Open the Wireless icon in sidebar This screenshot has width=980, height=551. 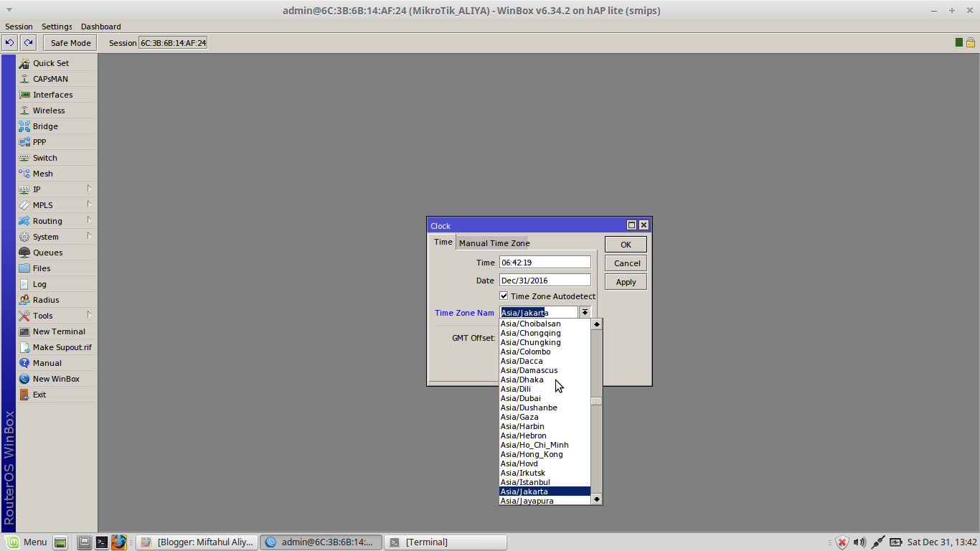(x=24, y=110)
